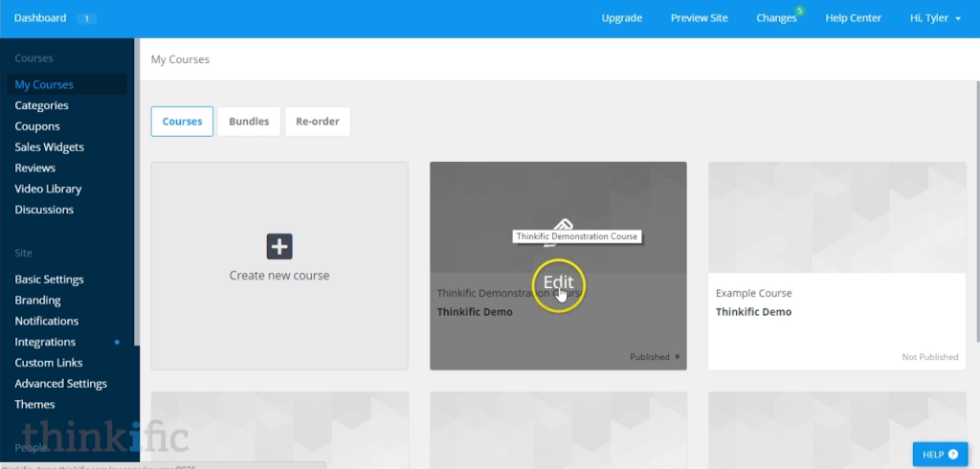The width and height of the screenshot is (980, 469).
Task: Select My Courses in sidebar
Action: pyautogui.click(x=67, y=84)
